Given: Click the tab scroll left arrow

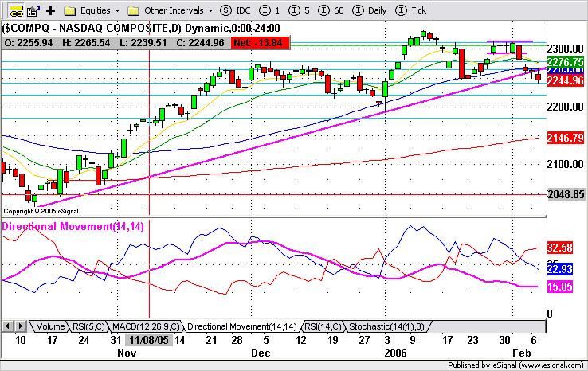Looking at the screenshot, I should (7, 326).
